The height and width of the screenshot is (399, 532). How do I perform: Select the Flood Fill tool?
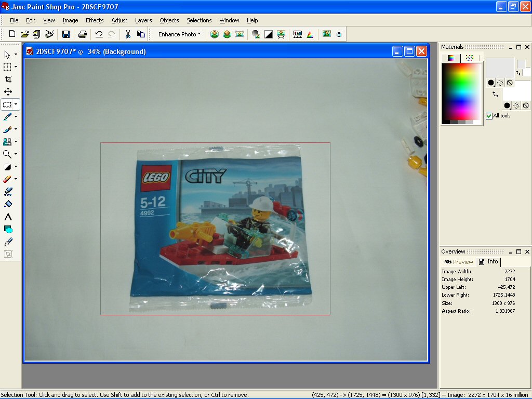pyautogui.click(x=8, y=204)
